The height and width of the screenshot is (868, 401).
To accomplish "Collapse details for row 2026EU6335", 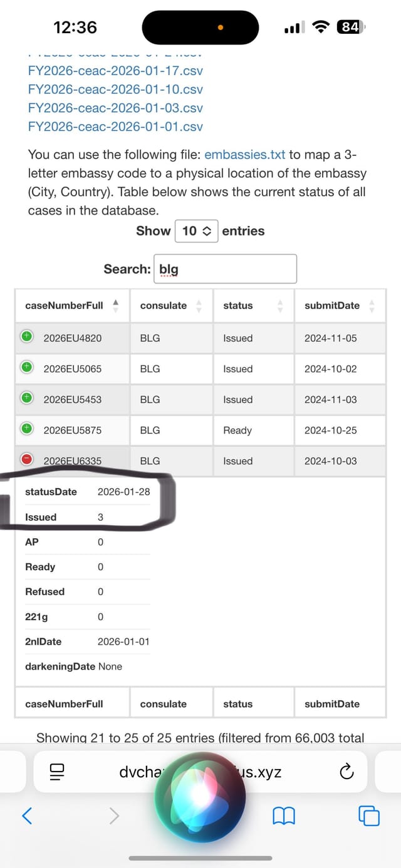I will (26, 459).
